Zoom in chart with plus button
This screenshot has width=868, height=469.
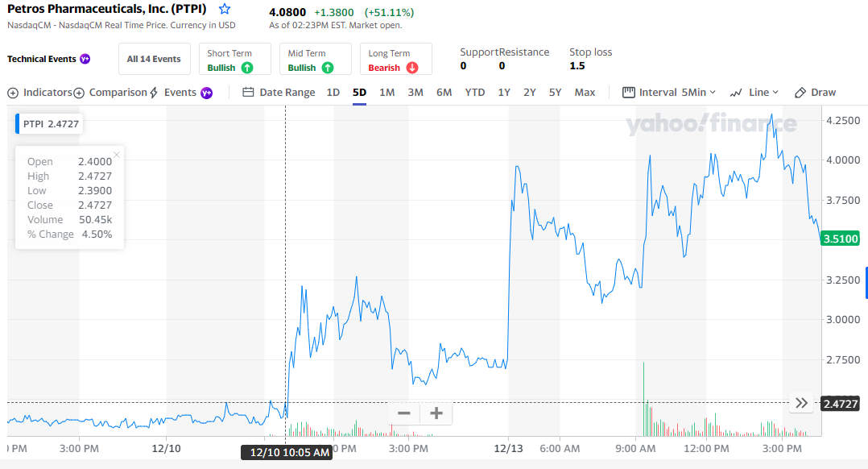[x=436, y=413]
